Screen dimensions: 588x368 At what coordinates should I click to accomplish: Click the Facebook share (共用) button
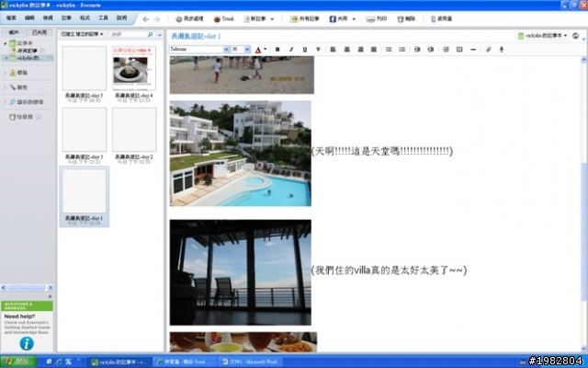(x=339, y=18)
